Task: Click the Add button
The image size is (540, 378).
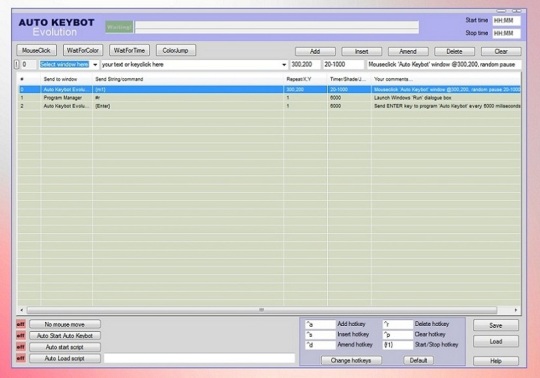Action: coord(315,51)
